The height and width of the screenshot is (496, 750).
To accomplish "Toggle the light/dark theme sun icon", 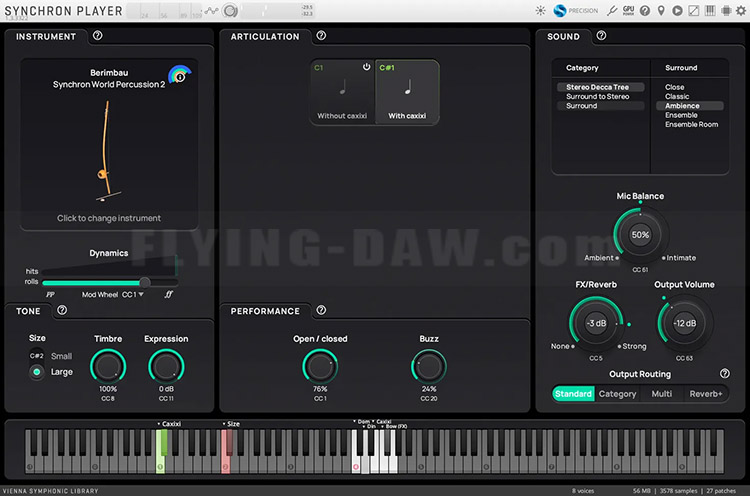I will (x=540, y=11).
